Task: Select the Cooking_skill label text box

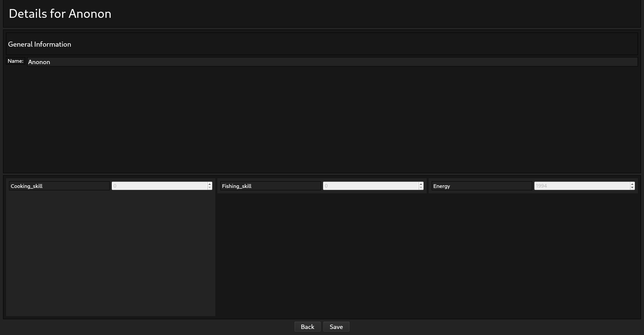Action: tap(59, 186)
